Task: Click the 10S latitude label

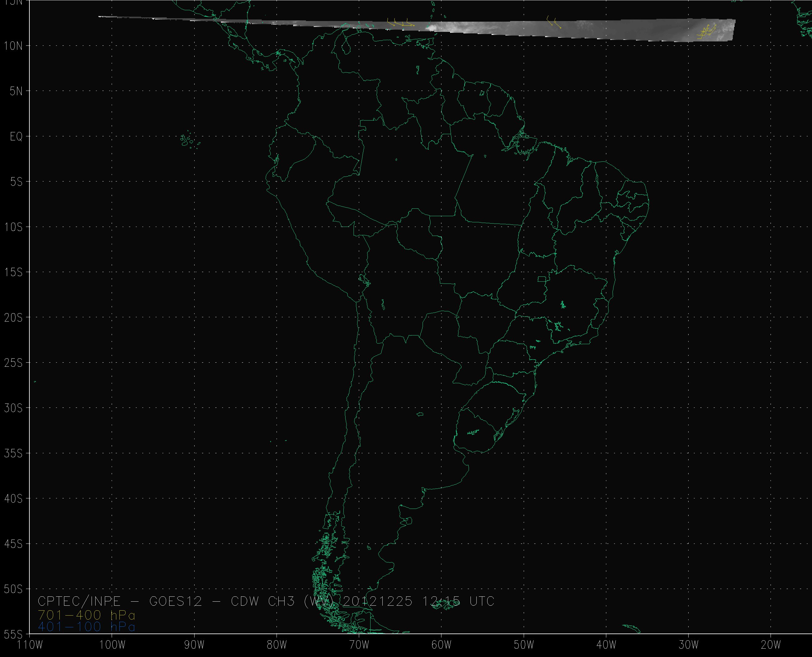Action: [x=13, y=227]
